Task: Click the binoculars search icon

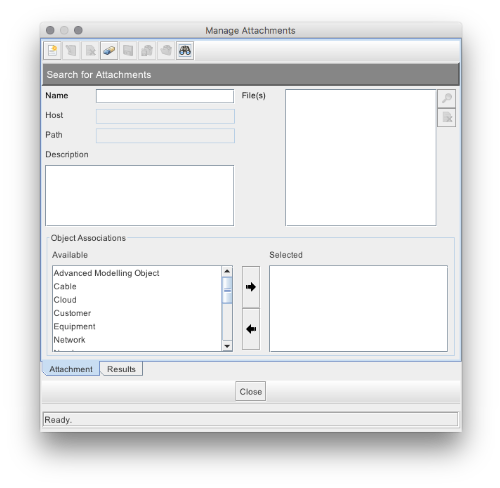Action: pos(185,51)
